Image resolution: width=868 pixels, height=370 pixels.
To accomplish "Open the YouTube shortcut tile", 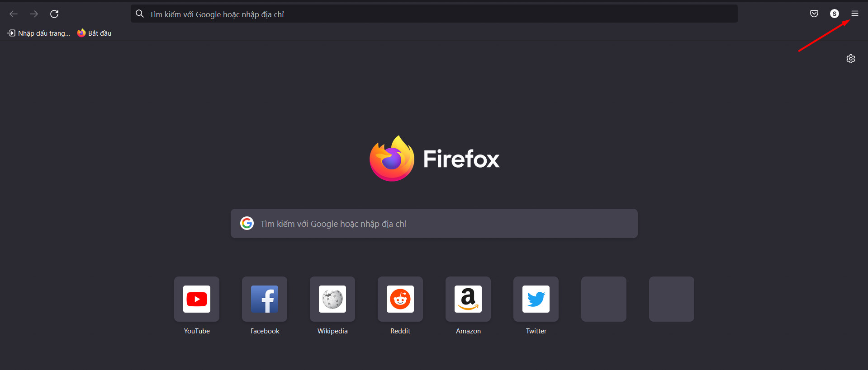I will [197, 299].
